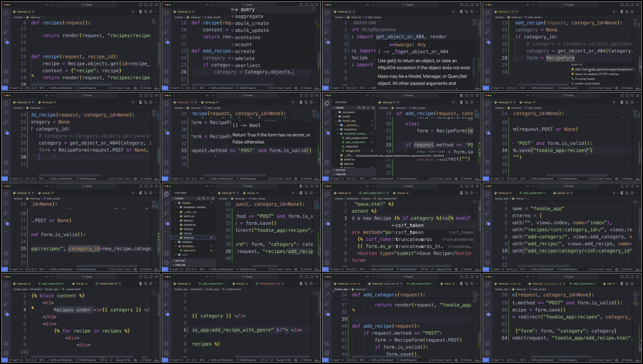643x364 pixels.
Task: Toggle secondary sidebar in get_object_or_404 hover window
Action: [472, 5]
